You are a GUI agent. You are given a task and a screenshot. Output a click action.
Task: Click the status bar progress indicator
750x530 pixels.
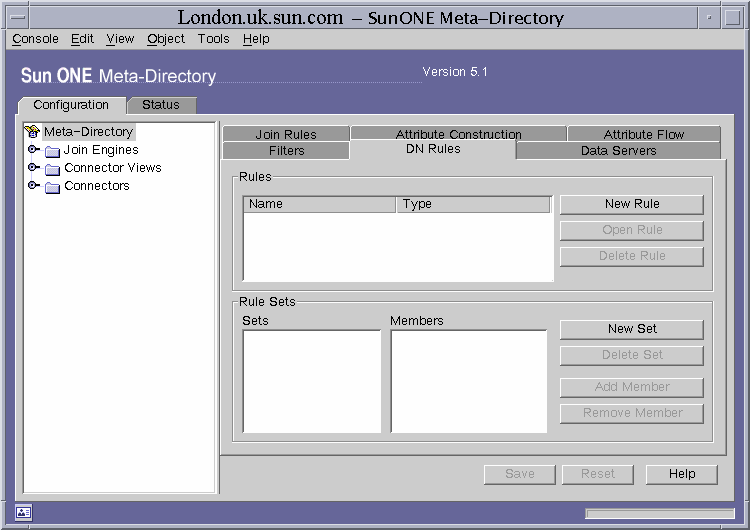660,514
